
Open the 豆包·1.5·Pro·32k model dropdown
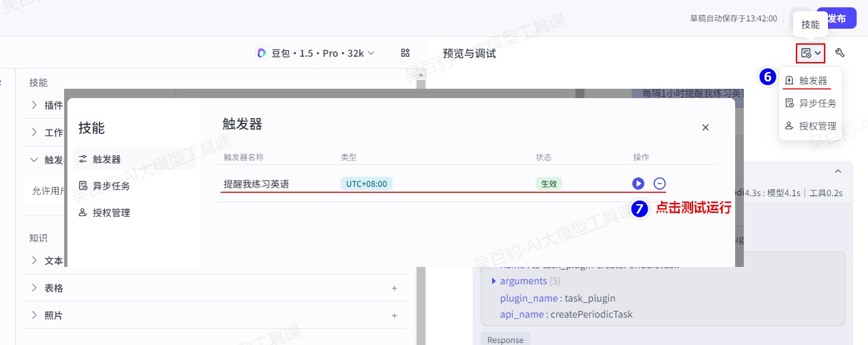coord(315,53)
